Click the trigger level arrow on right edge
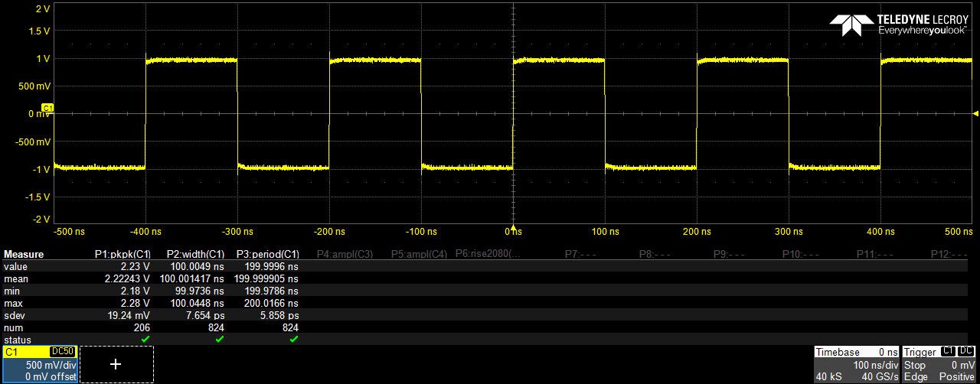Image resolution: width=980 pixels, height=384 pixels. coord(975,114)
